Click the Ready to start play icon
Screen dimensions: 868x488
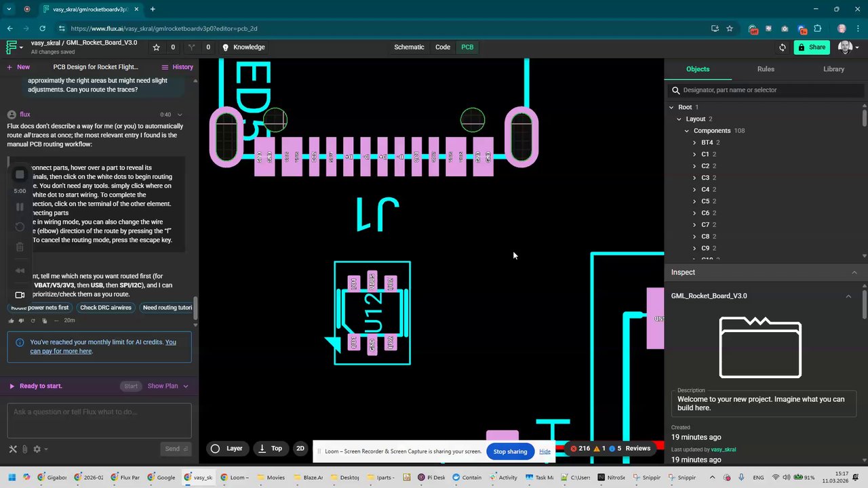12,386
